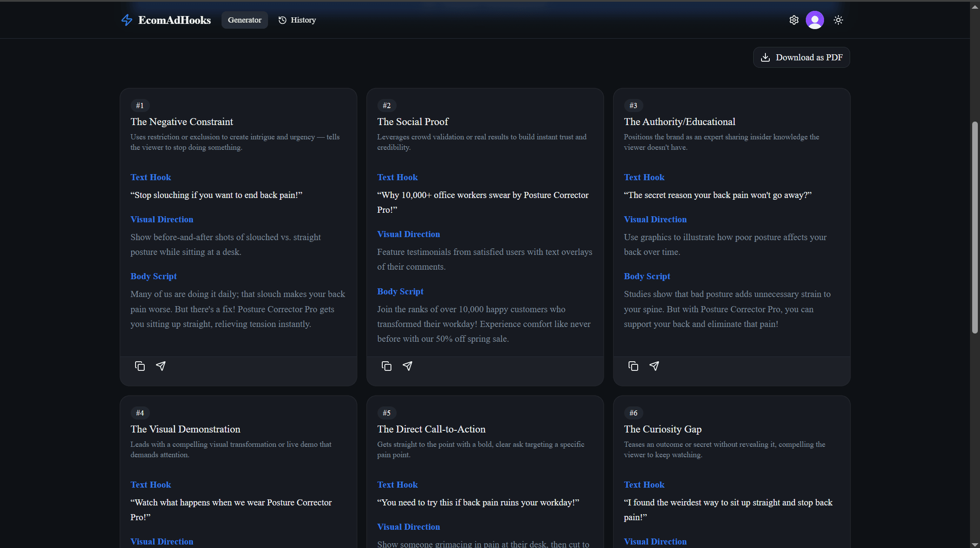The height and width of the screenshot is (548, 980).
Task: Toggle light/dark theme sun icon
Action: click(x=838, y=20)
